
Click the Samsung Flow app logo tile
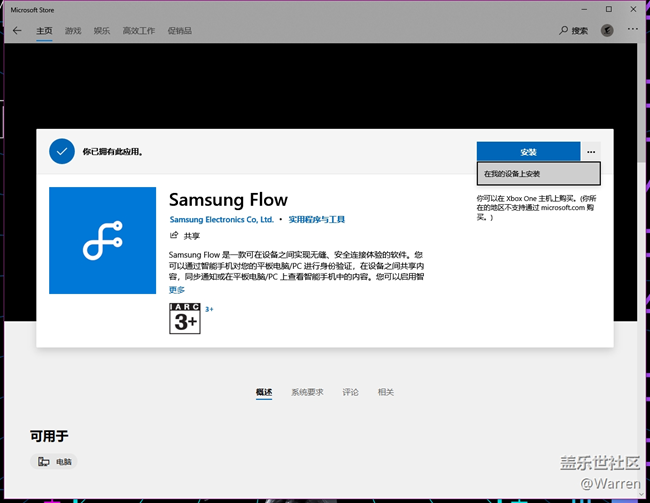(x=102, y=240)
